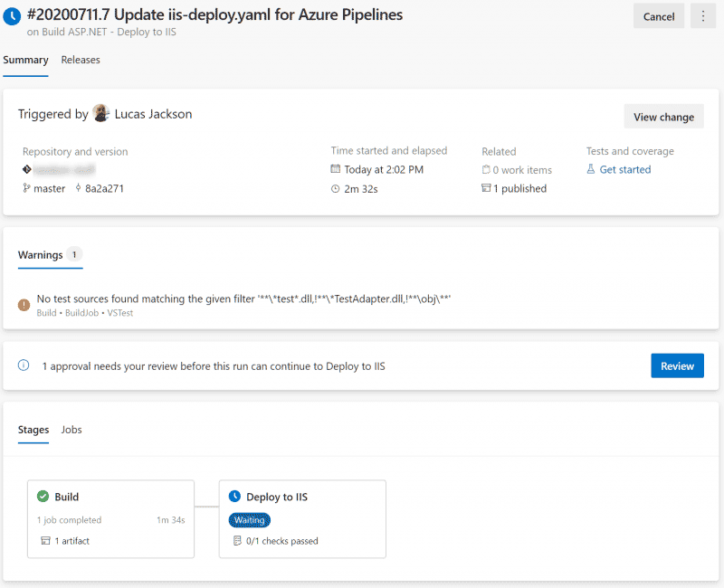Click the artifact icon in Build stage
Image resolution: width=724 pixels, height=588 pixels.
coord(45,540)
